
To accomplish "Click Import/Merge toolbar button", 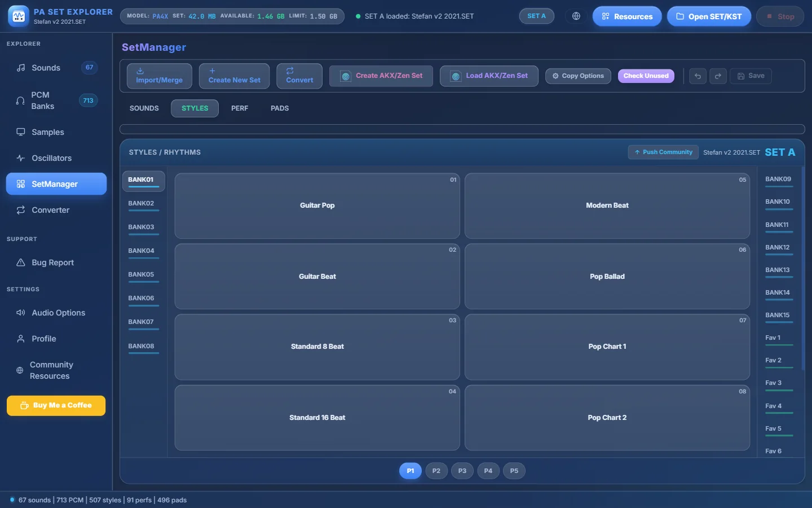I will coord(159,76).
